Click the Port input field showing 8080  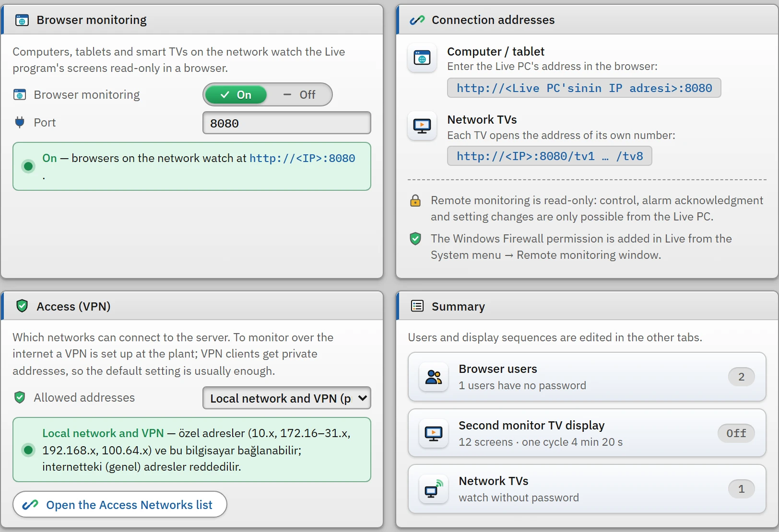[287, 123]
